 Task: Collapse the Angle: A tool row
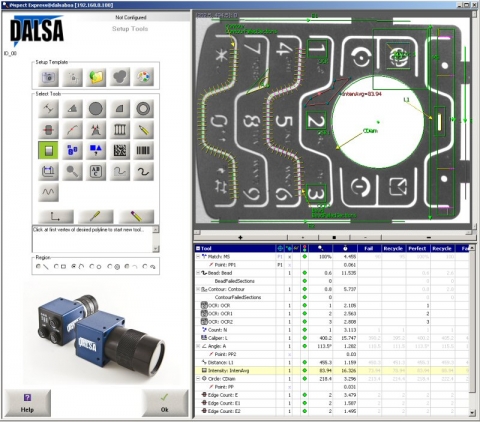[x=198, y=346]
